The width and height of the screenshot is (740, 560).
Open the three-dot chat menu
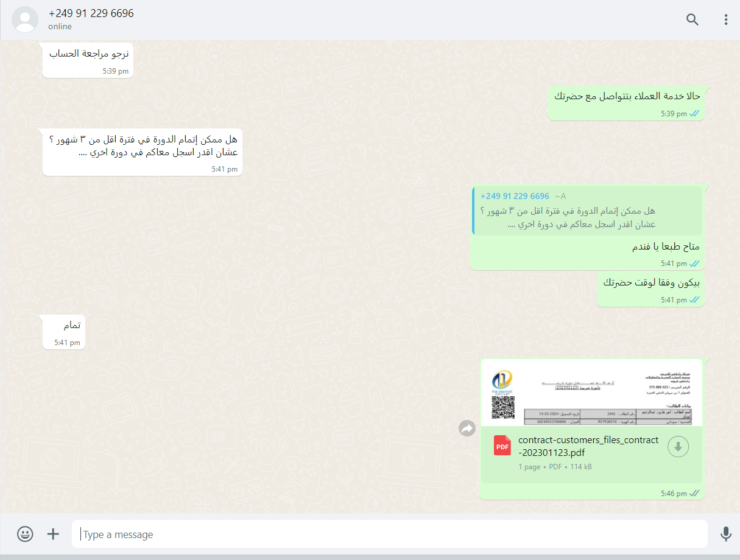pos(726,19)
